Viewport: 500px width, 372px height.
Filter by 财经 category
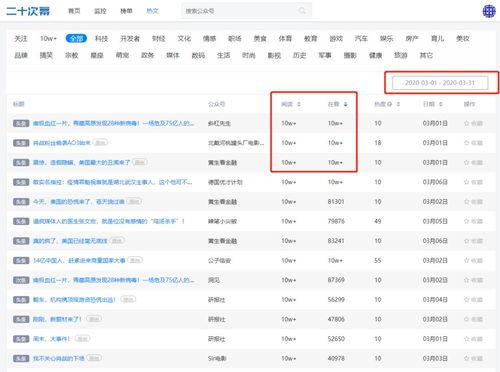click(159, 39)
